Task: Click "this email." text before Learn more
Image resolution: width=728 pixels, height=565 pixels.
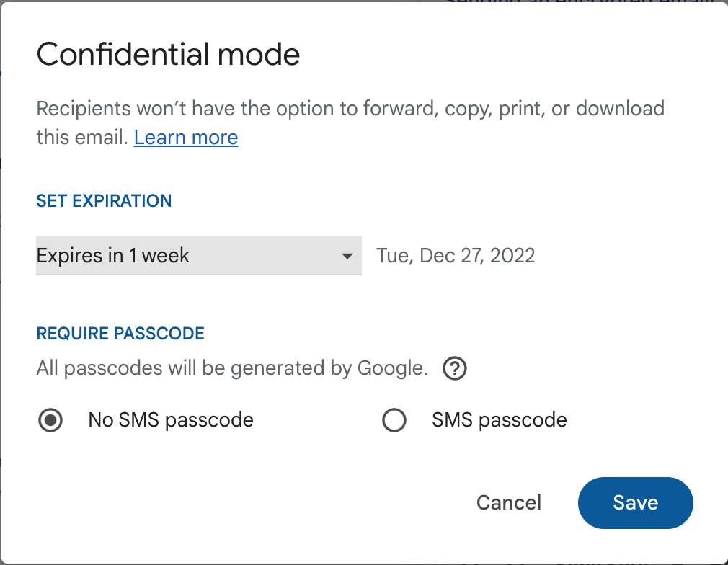Action: [x=82, y=137]
